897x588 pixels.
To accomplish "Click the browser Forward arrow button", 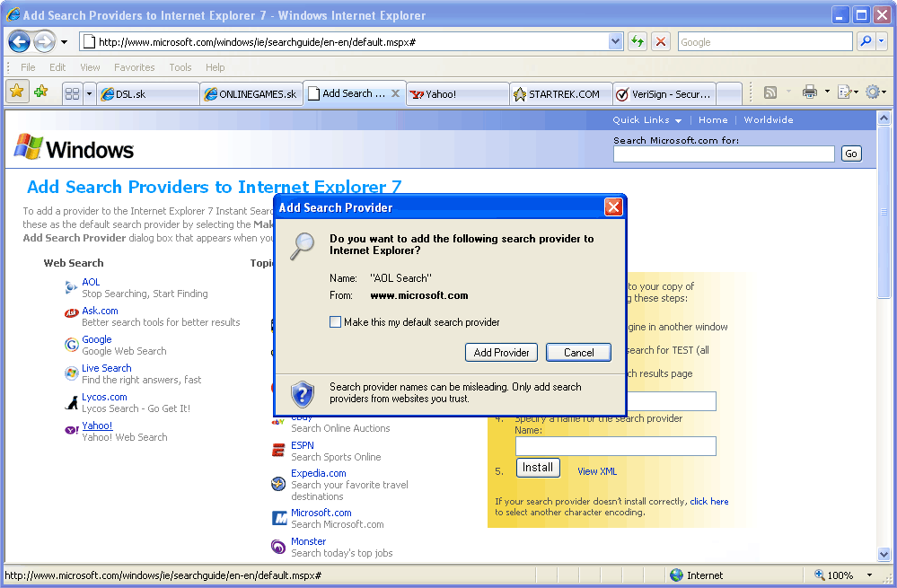I will coord(44,41).
